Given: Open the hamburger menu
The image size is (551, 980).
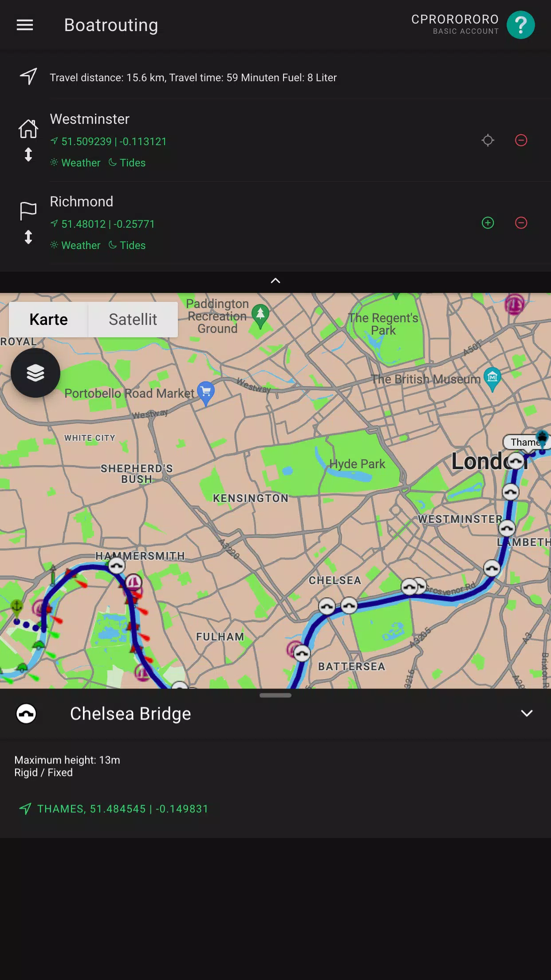Looking at the screenshot, I should click(x=25, y=25).
